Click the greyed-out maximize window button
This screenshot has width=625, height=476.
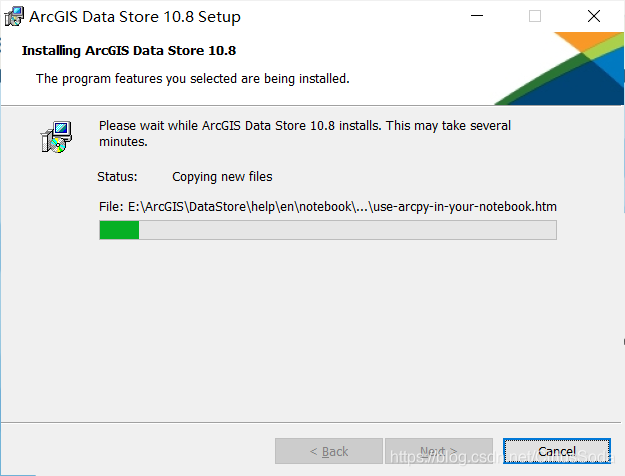click(x=535, y=16)
